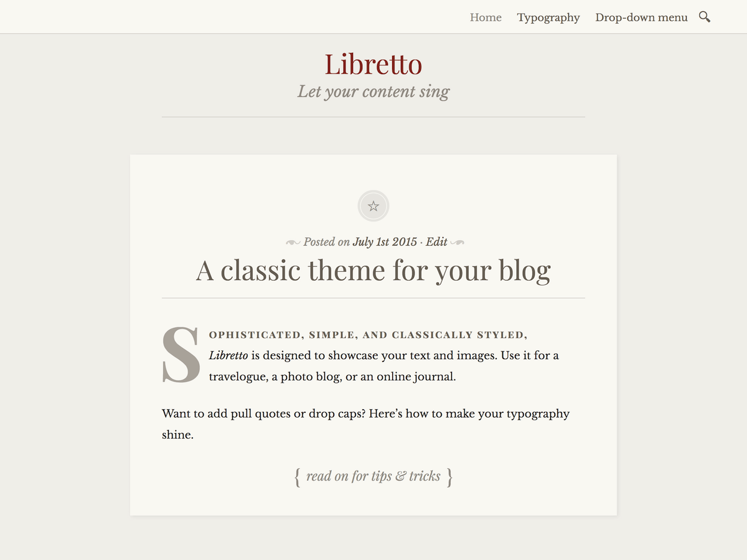Click the "Posted on" label text
Image resolution: width=747 pixels, height=560 pixels.
click(326, 242)
